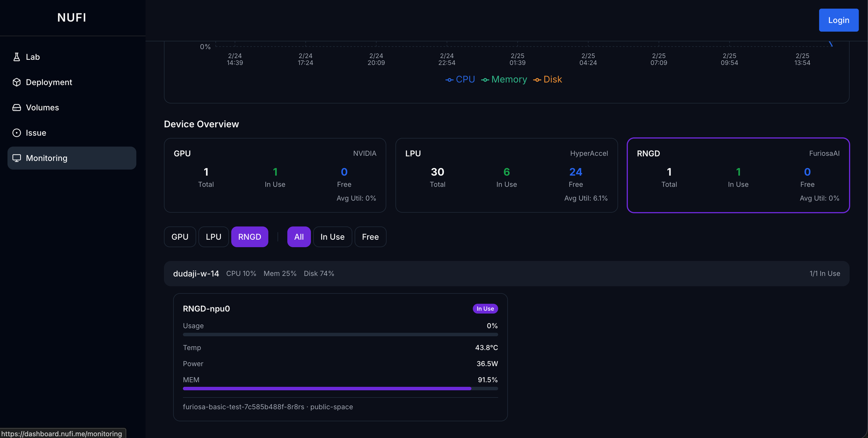Show only In Use devices
Viewport: 868px width, 438px height.
pyautogui.click(x=332, y=237)
